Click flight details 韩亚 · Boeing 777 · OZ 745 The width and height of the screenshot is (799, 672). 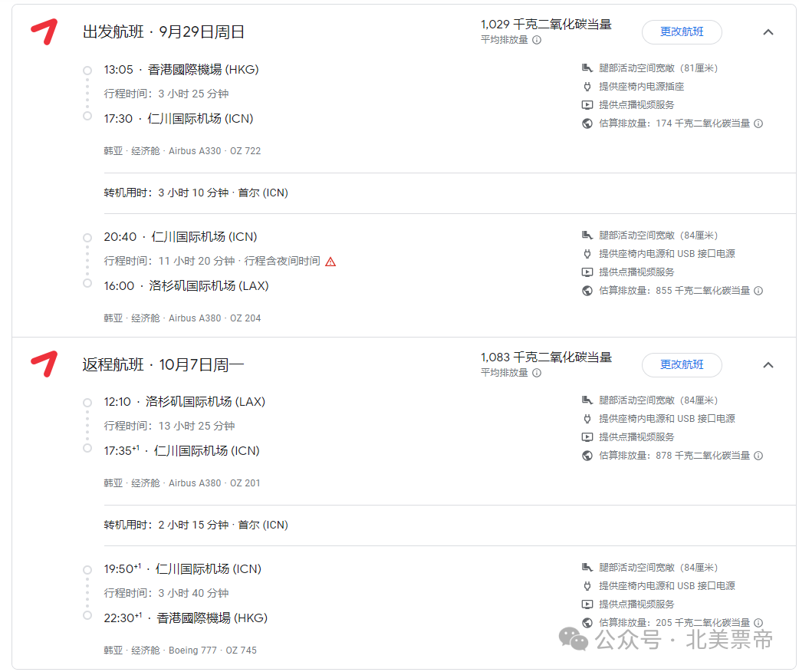[180, 650]
